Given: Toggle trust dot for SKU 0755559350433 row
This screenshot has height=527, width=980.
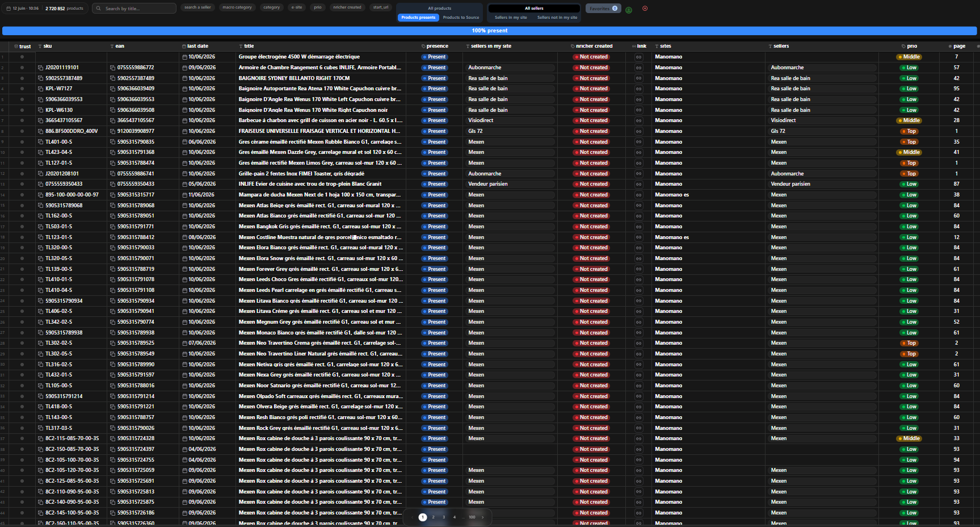Looking at the screenshot, I should (x=22, y=184).
